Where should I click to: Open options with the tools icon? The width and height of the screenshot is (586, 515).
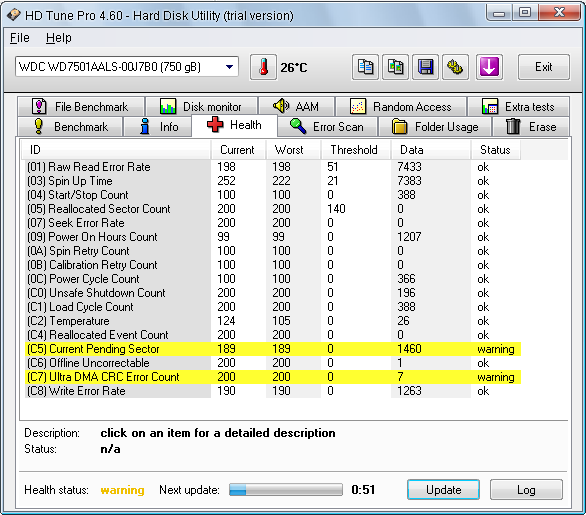click(455, 67)
